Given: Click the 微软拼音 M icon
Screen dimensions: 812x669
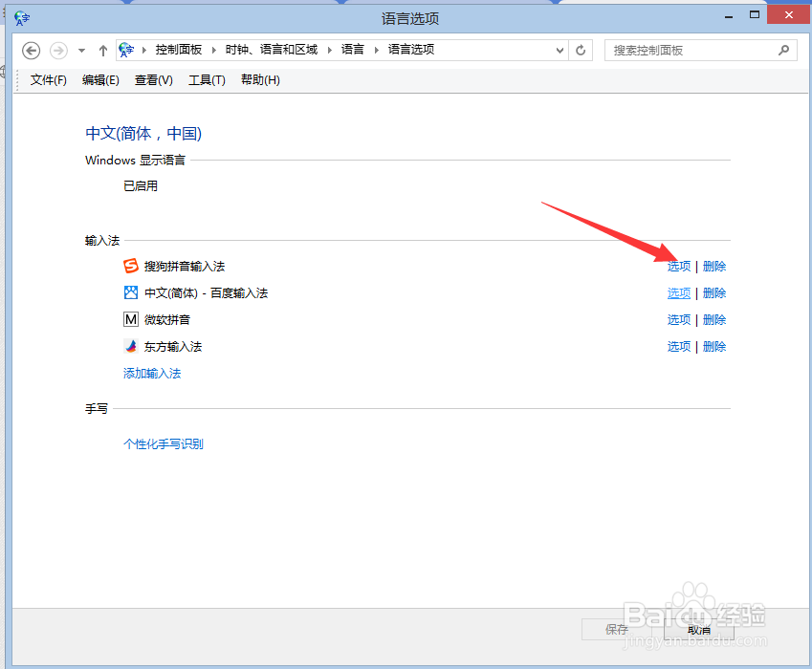Looking at the screenshot, I should click(x=130, y=319).
